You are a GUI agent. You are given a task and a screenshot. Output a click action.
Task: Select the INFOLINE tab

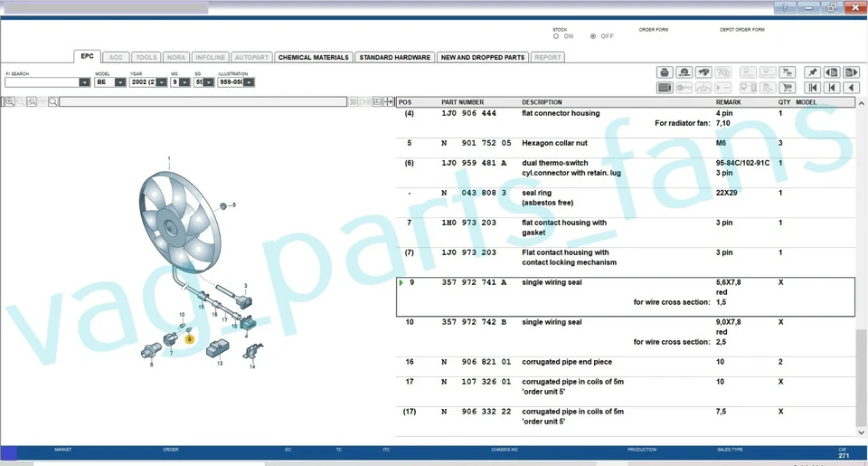click(211, 57)
